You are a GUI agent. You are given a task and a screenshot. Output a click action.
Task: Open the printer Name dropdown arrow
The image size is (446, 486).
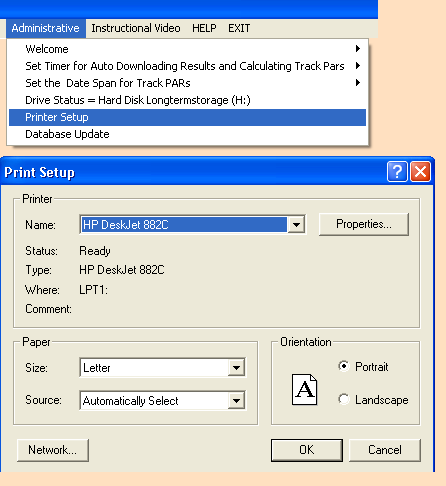click(x=296, y=225)
